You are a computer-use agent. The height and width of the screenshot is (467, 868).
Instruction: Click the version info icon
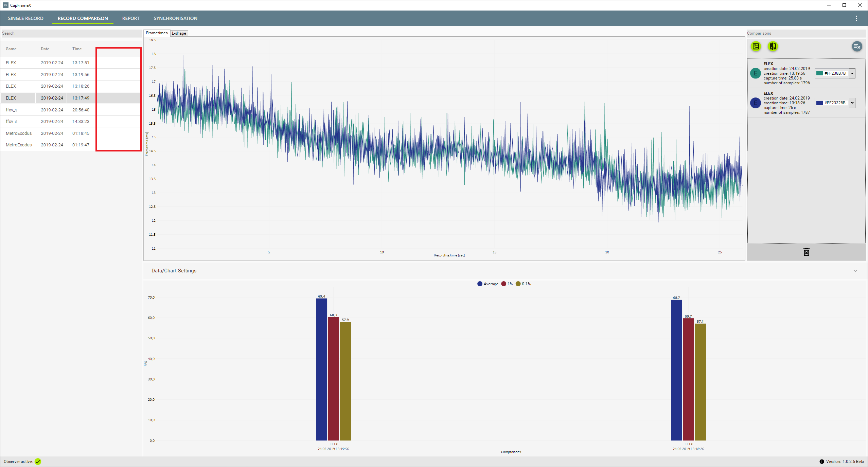point(821,462)
